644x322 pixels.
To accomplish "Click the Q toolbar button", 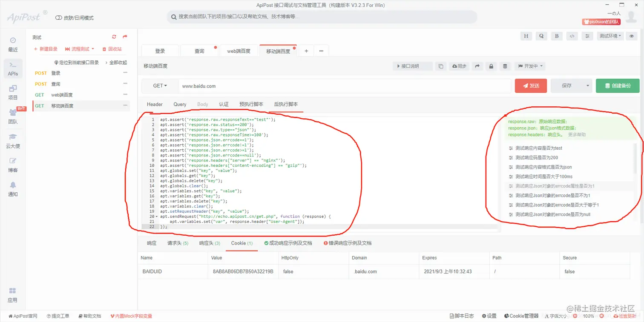I will coord(541,36).
